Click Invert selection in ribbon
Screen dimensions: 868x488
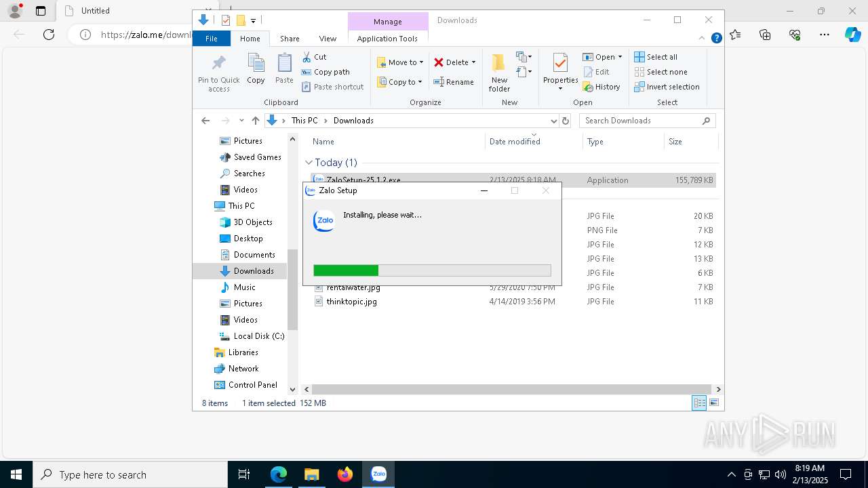667,87
